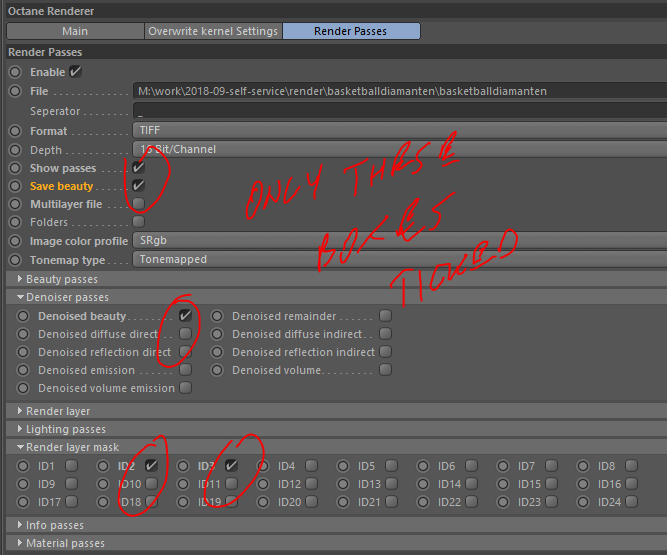Enable Denoised reflection direct checkbox

tap(185, 352)
